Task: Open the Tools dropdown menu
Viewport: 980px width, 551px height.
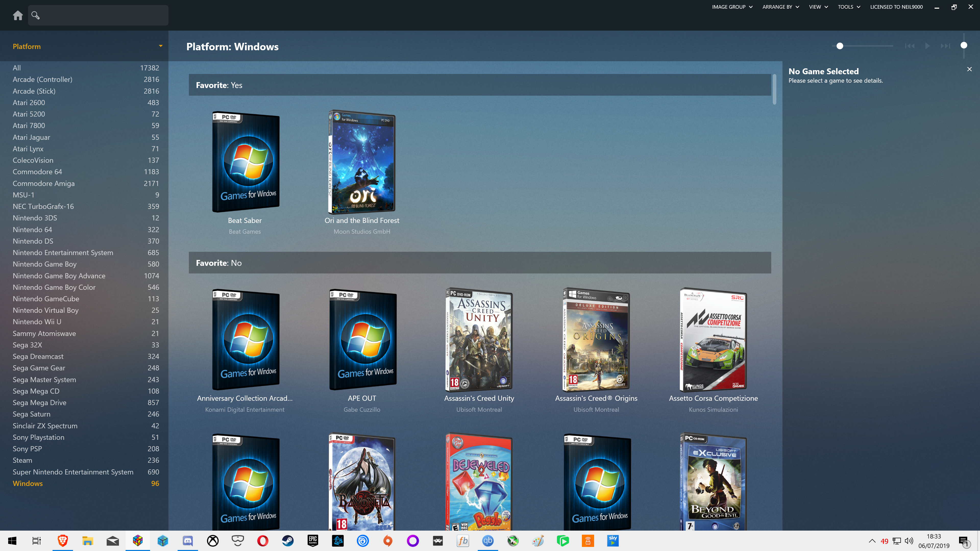Action: (849, 7)
